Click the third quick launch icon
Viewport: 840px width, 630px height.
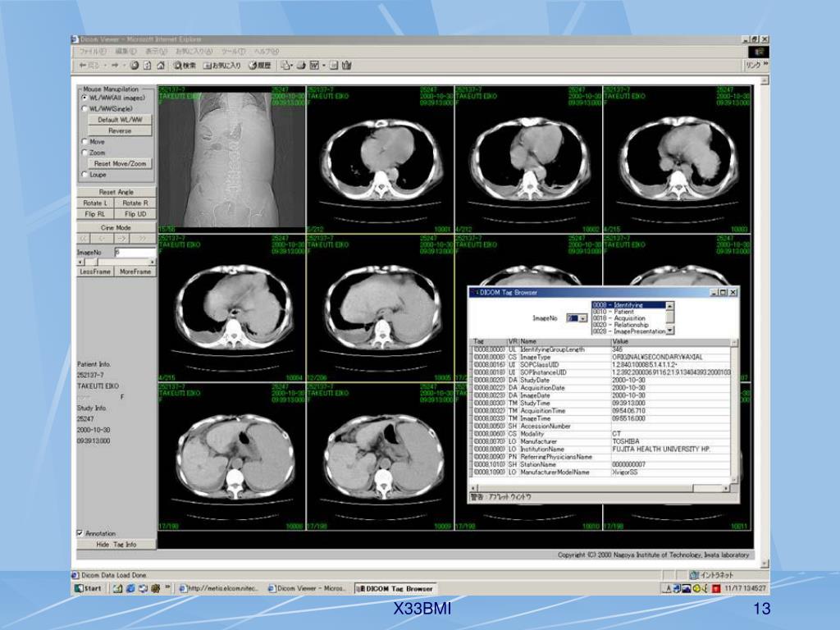click(x=143, y=588)
